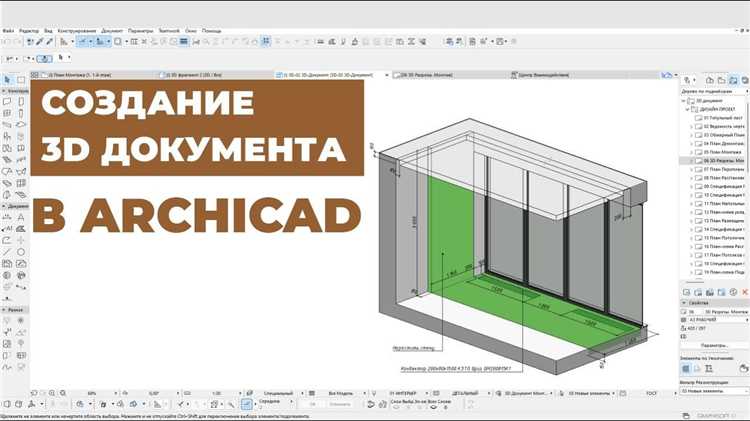This screenshot has width=750, height=421.
Task: Click the Параметры... button in the Navigator
Action: point(714,345)
